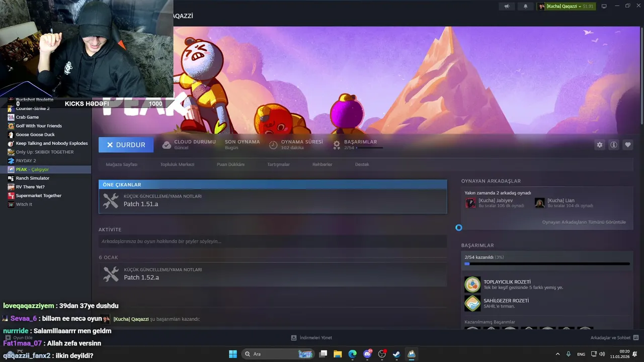Open the game settings gear icon

[600, 145]
